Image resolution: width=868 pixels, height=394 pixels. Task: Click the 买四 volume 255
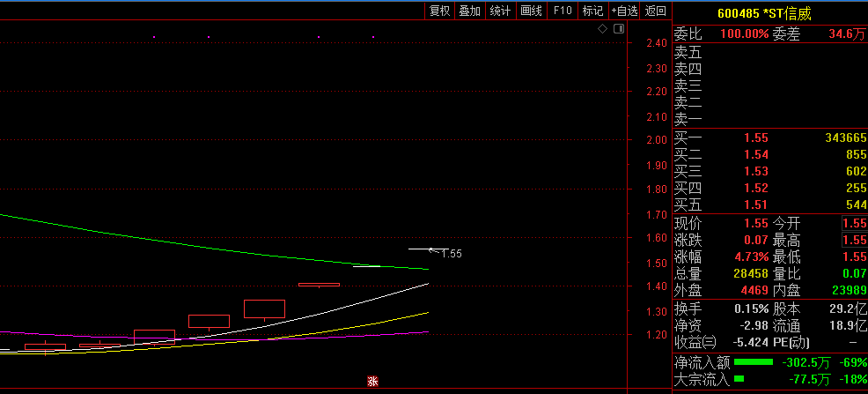pos(856,189)
